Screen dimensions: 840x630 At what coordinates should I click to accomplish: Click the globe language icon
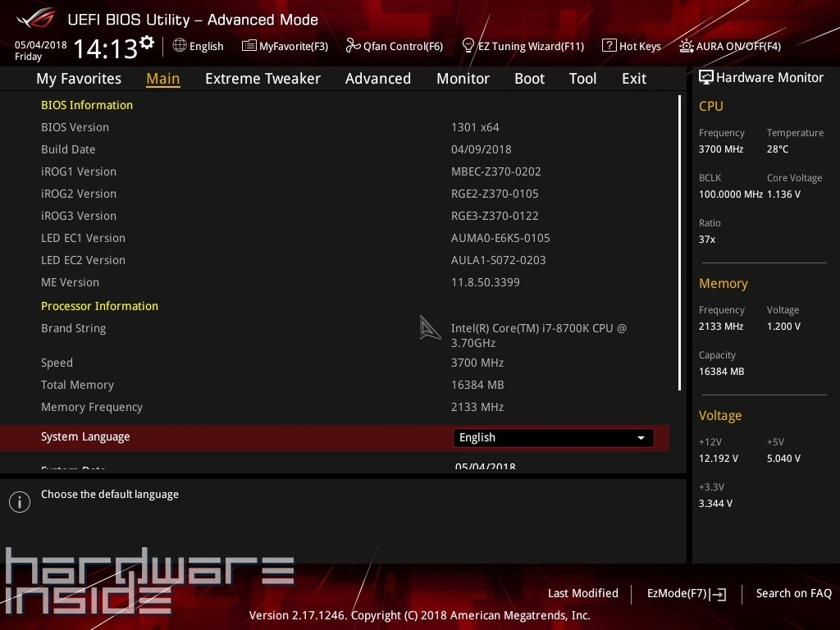(180, 46)
